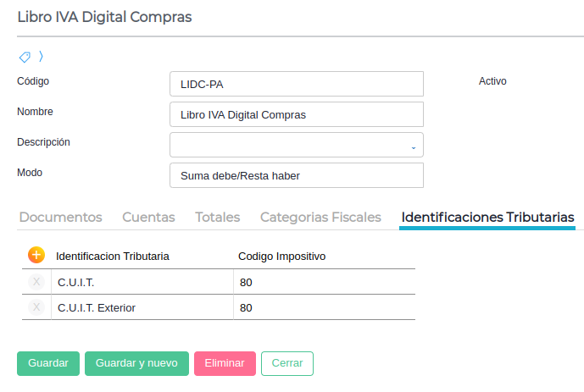This screenshot has width=584, height=392.
Task: Open the Cuentas tab
Action: [148, 218]
